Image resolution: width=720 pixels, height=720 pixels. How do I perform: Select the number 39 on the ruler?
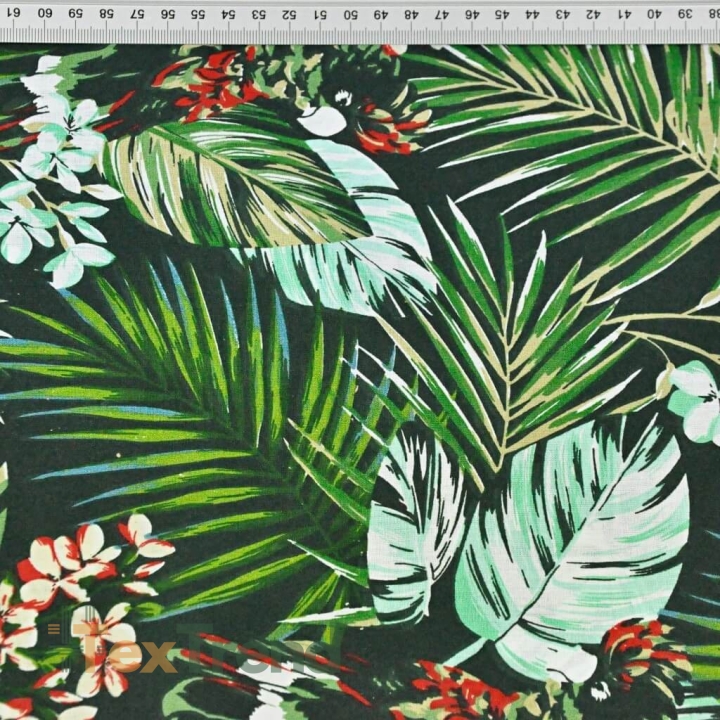pyautogui.click(x=685, y=14)
